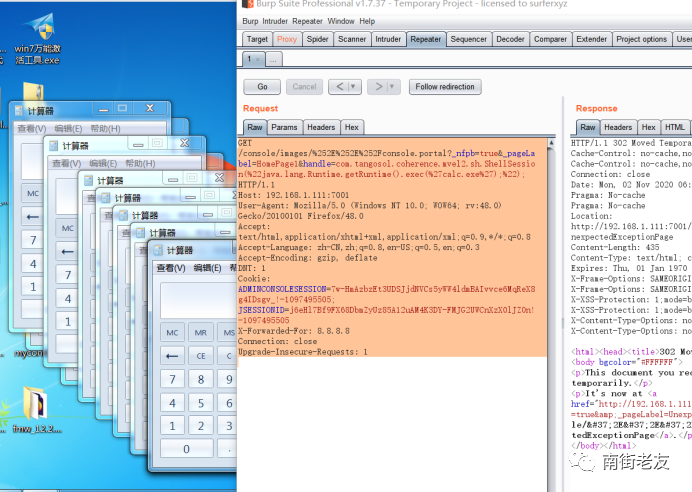Switch to the Target tab
Viewport: 692px width, 492px height.
click(x=257, y=39)
